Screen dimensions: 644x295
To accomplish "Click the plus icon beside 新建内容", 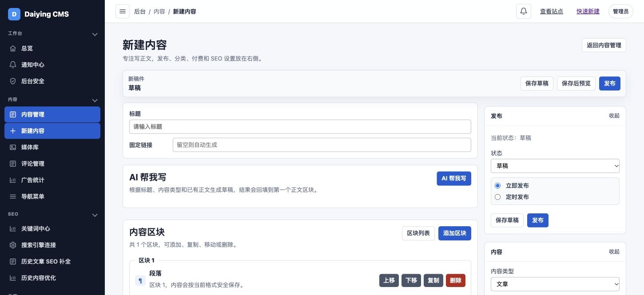I will tap(13, 131).
